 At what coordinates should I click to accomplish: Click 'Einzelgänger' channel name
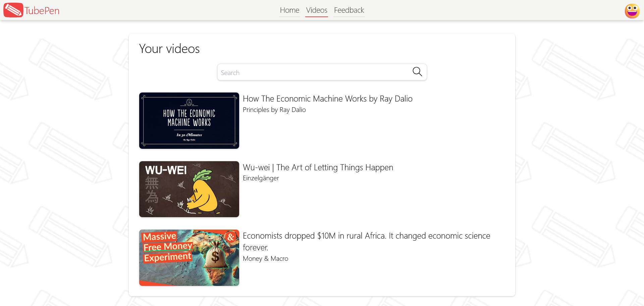(261, 178)
